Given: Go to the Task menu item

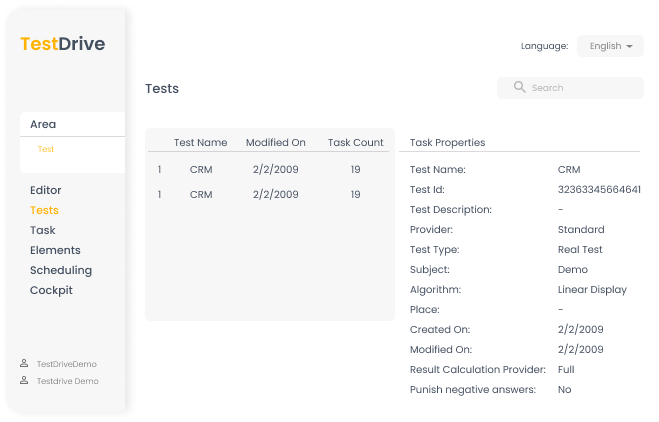Looking at the screenshot, I should 42,230.
